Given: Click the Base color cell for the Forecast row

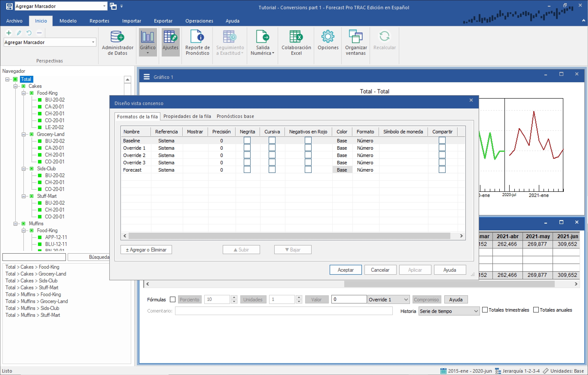Looking at the screenshot, I should tap(342, 170).
